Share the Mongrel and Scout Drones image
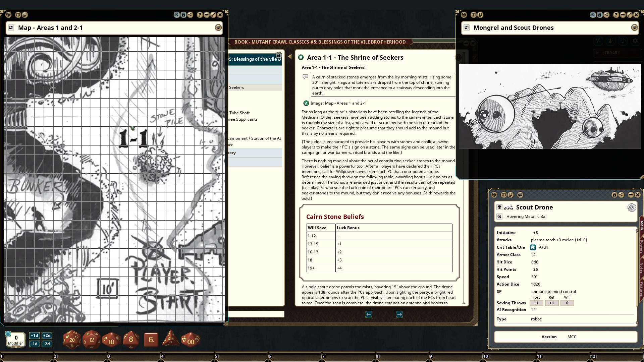 pyautogui.click(x=606, y=15)
